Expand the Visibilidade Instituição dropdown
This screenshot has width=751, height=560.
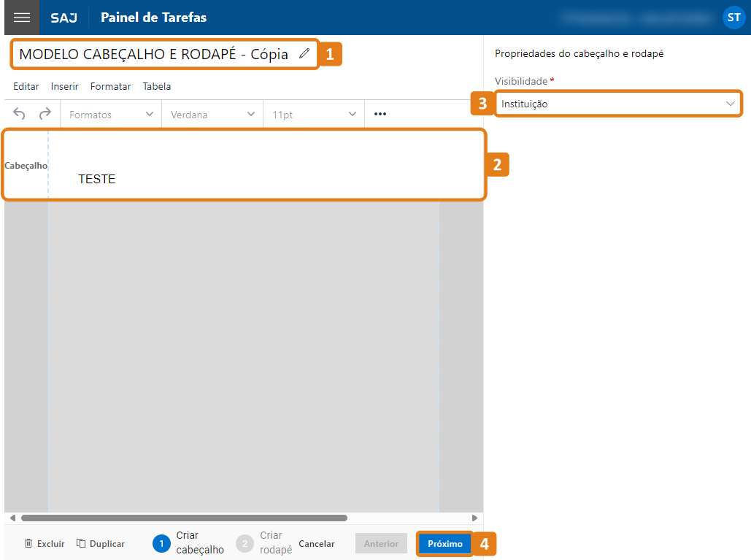click(x=617, y=104)
